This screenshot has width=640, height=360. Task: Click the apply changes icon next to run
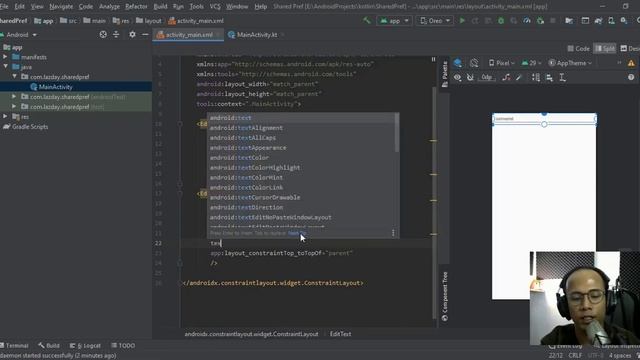475,20
